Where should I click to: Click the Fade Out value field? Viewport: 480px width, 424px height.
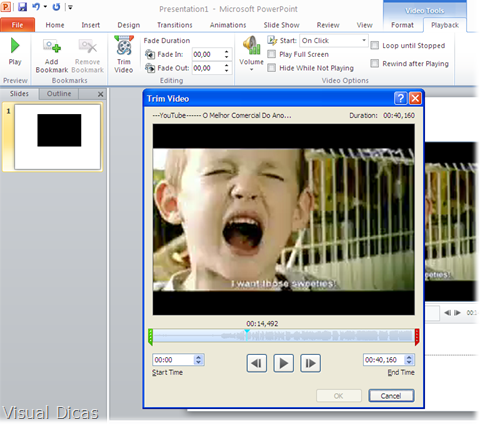tap(207, 68)
